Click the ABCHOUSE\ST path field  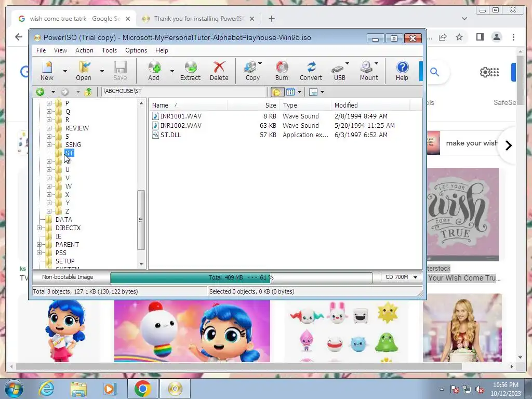tap(183, 91)
